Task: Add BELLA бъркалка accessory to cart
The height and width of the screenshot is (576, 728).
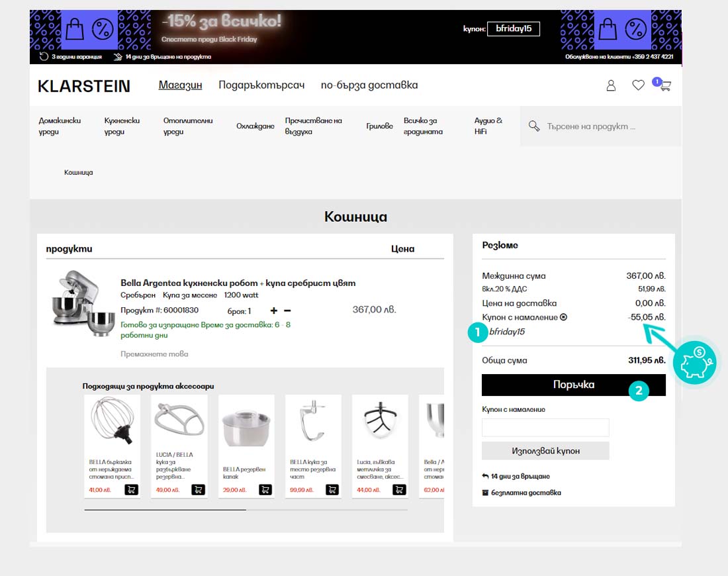Action: click(132, 490)
